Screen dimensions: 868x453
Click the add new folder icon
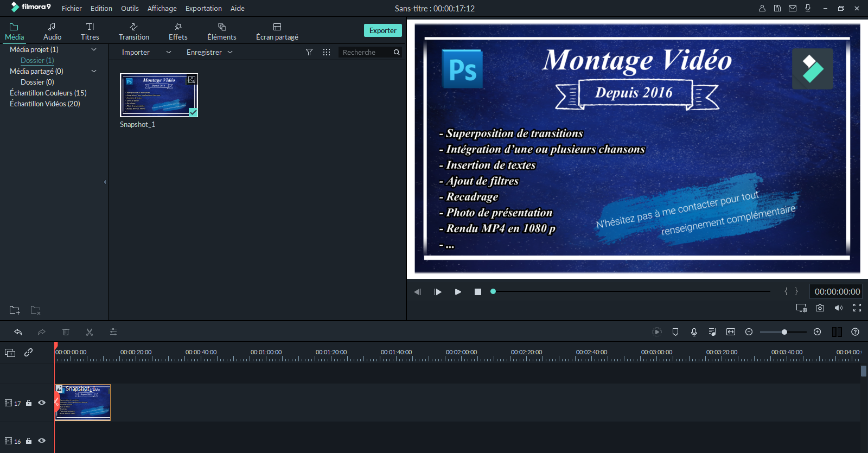(15, 310)
